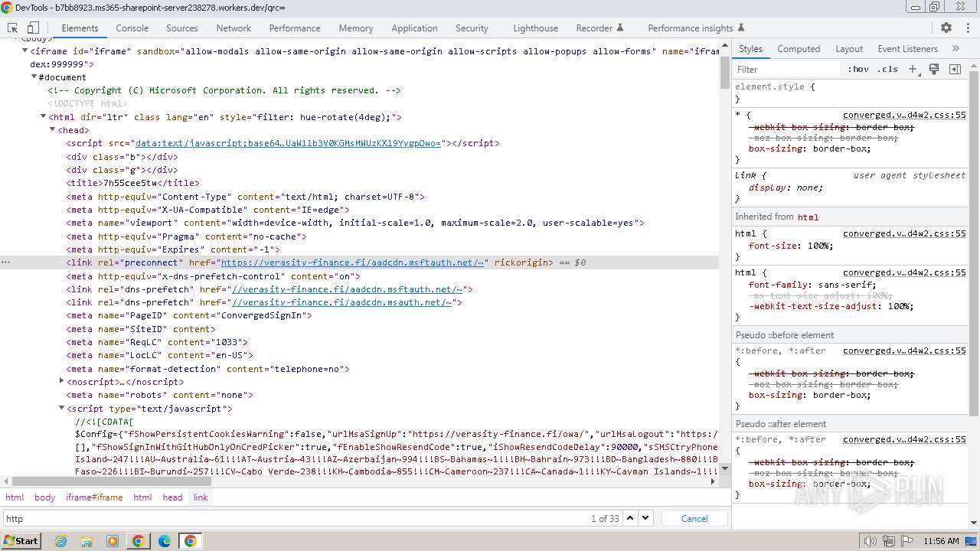The width and height of the screenshot is (980, 551).
Task: Open the Event Listeners tab
Action: (x=908, y=48)
